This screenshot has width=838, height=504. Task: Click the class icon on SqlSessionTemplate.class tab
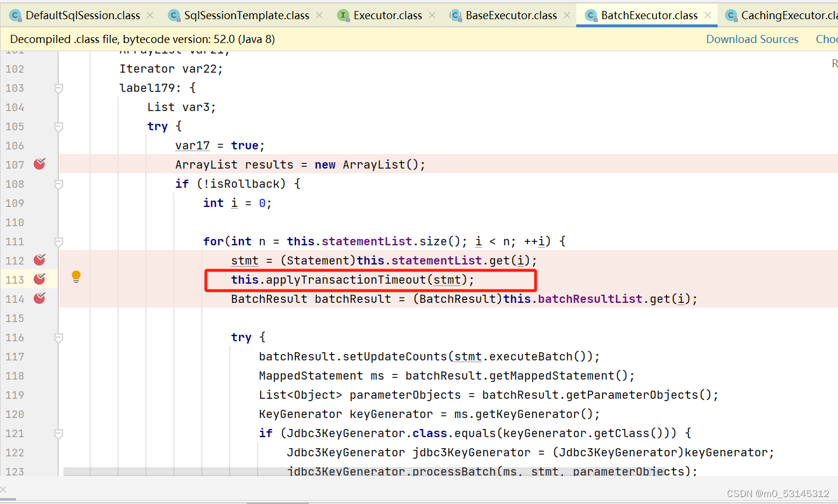pyautogui.click(x=174, y=16)
